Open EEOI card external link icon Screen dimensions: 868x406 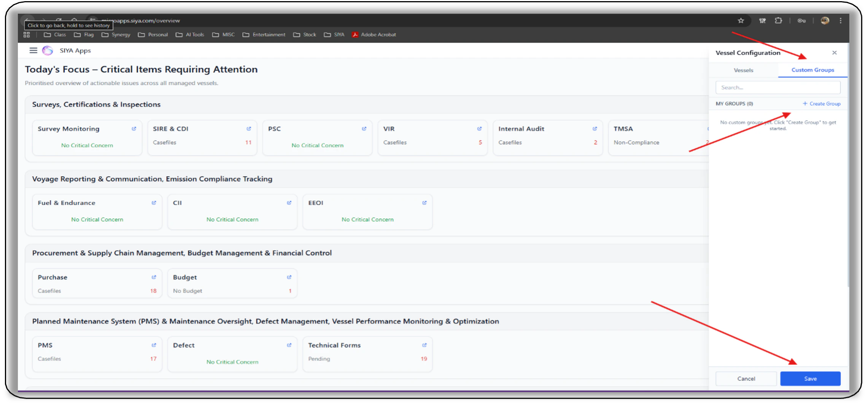[x=424, y=203]
